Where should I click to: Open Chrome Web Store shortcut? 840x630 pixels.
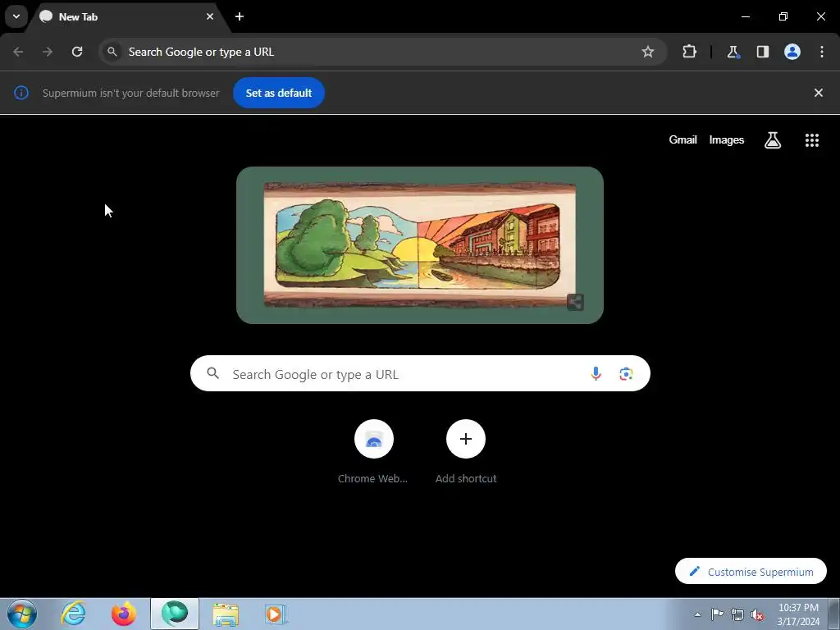pyautogui.click(x=373, y=451)
